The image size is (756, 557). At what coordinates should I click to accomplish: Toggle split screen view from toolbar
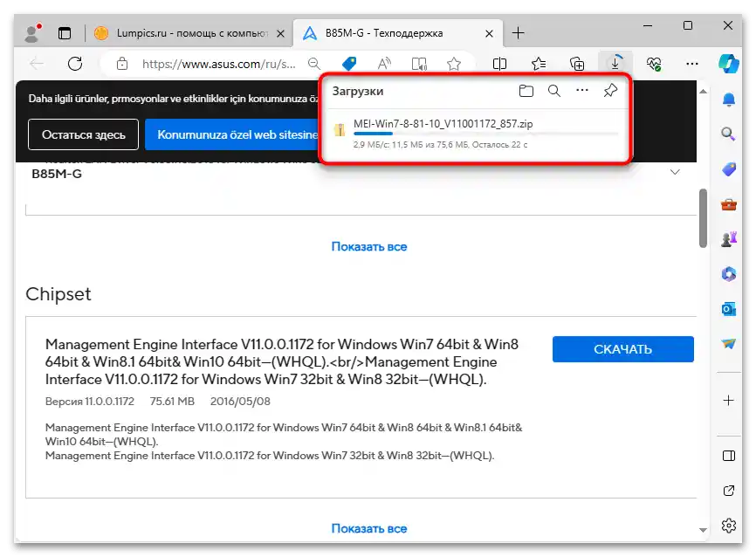[499, 63]
